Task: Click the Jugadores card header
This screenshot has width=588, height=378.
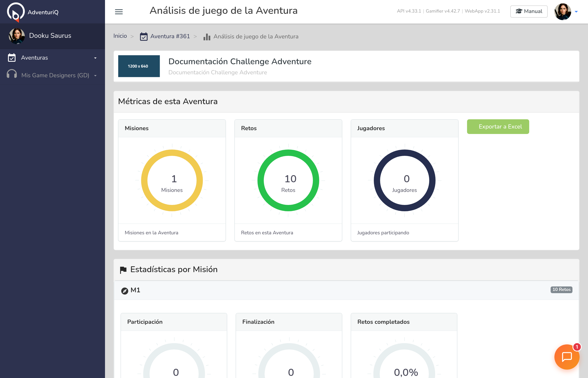Action: tap(405, 128)
